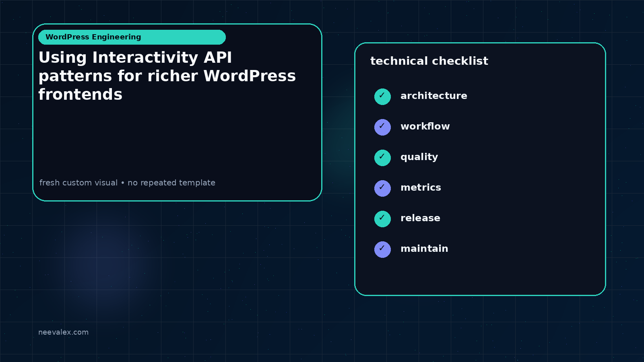Select the architecture checklist label
The height and width of the screenshot is (362, 644).
434,96
